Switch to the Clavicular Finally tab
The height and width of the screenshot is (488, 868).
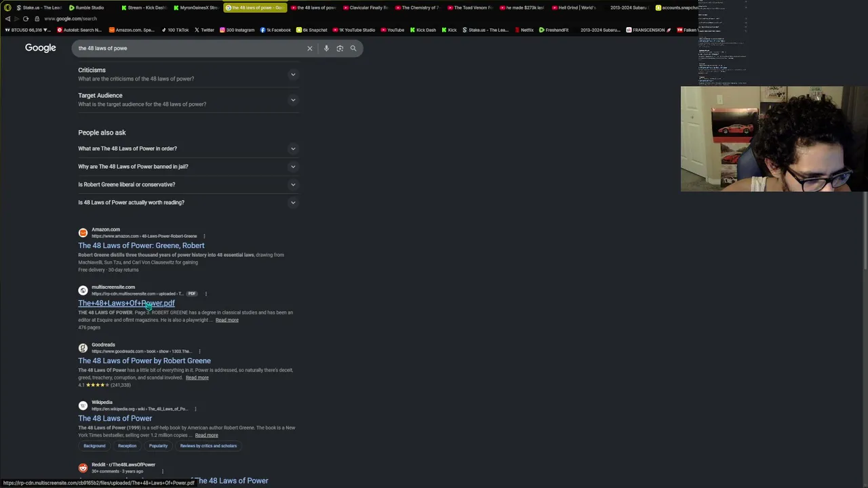[x=366, y=7]
